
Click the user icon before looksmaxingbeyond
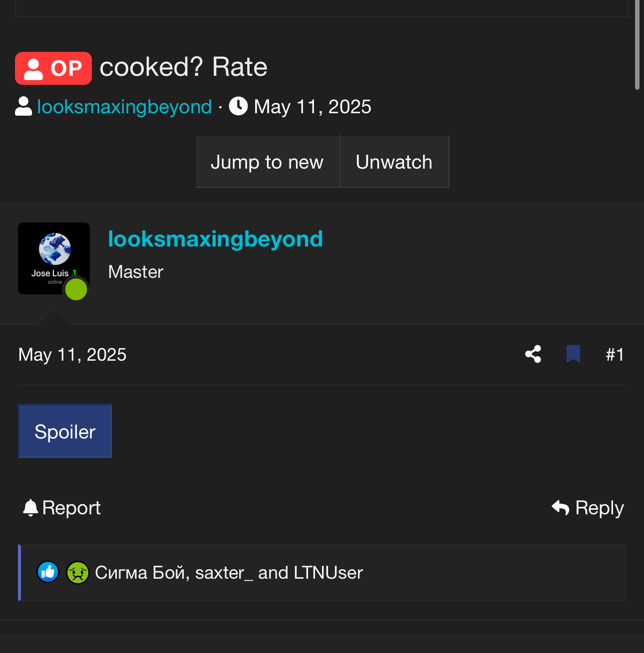click(23, 106)
